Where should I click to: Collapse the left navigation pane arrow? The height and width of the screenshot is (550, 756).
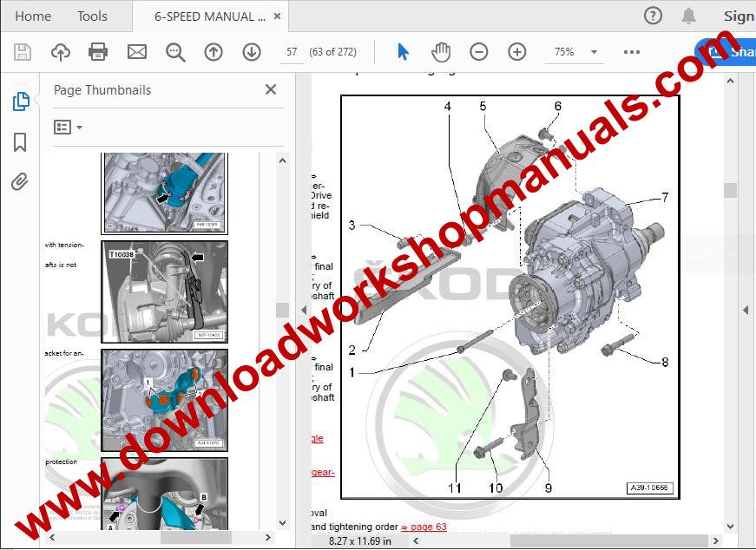click(x=304, y=310)
